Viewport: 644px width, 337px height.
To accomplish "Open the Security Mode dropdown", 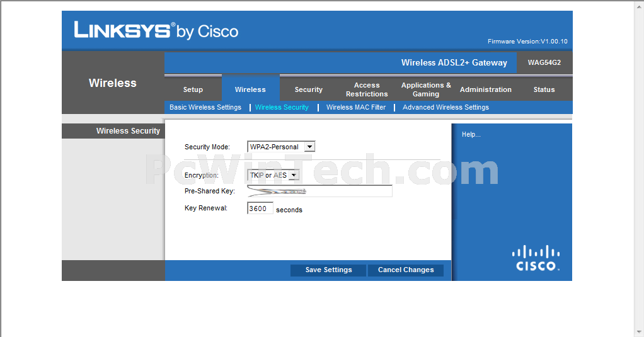I will [x=281, y=147].
